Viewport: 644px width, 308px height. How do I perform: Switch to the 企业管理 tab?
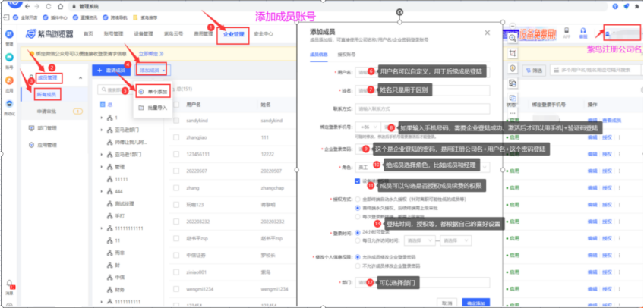pos(232,34)
